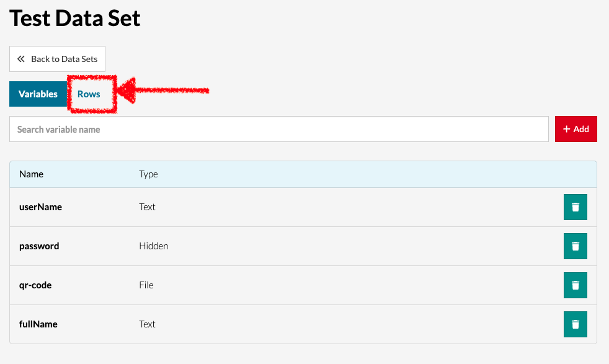
Task: Remove the fullName variable via its trash icon
Action: pyautogui.click(x=575, y=324)
